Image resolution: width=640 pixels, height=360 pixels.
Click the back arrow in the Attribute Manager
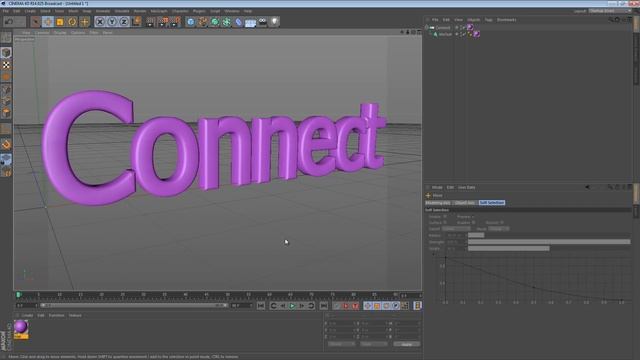pyautogui.click(x=587, y=187)
